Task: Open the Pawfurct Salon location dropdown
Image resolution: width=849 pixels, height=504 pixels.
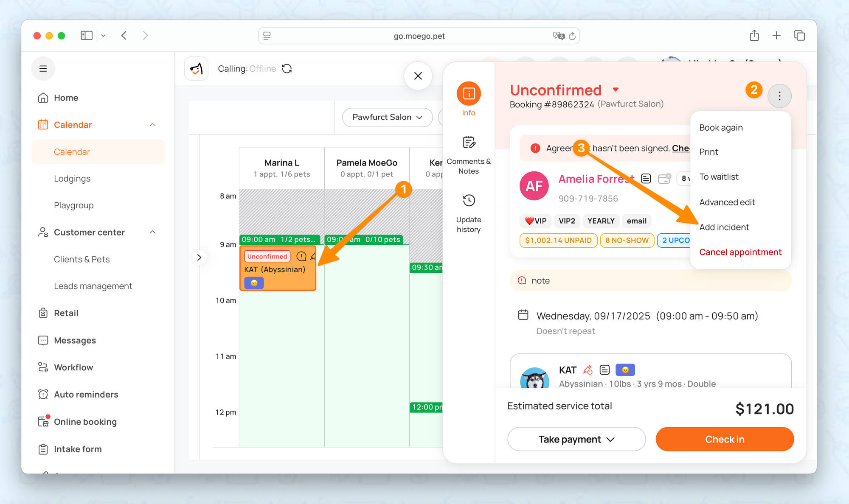Action: point(387,117)
